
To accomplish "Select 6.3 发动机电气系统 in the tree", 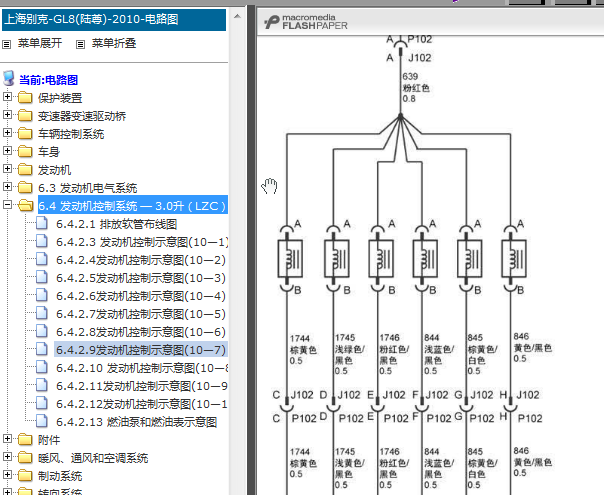I will (x=87, y=188).
